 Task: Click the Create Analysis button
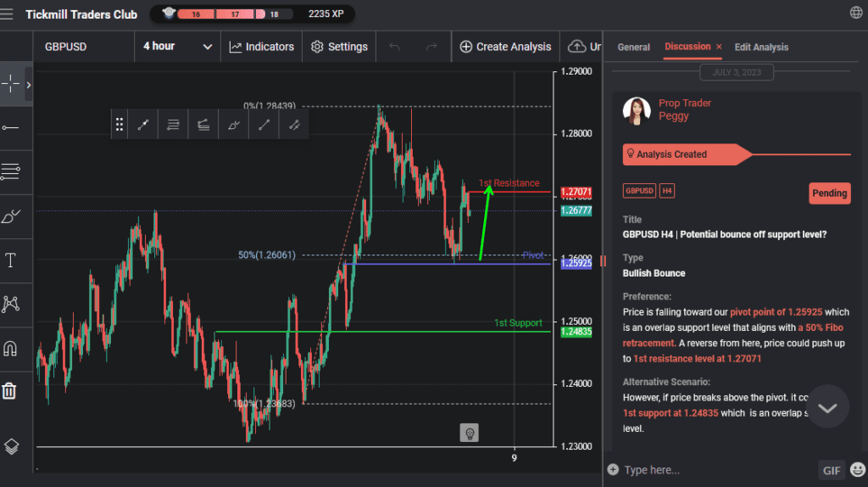click(x=504, y=47)
